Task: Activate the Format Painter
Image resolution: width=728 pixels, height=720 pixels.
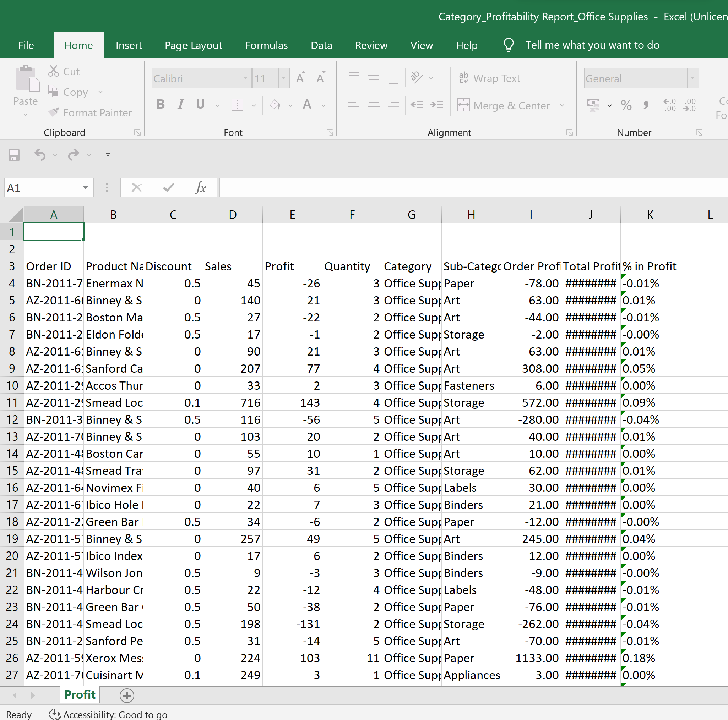Action: pos(91,112)
